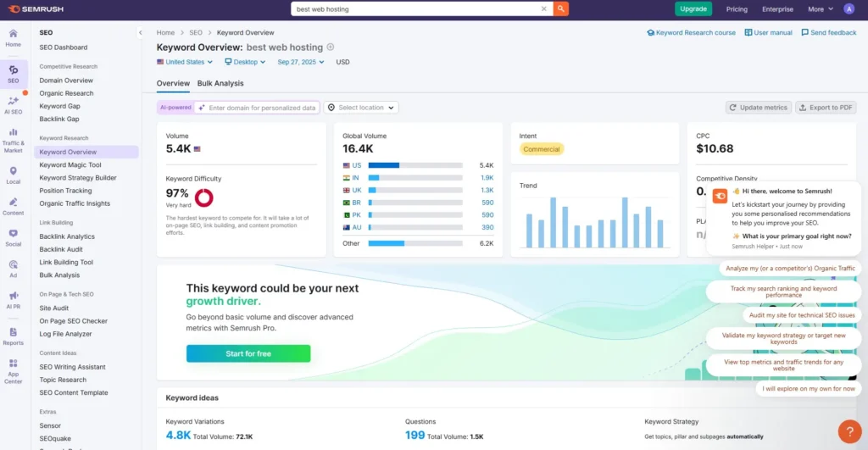Viewport: 868px width, 450px height.
Task: Open the Home sidebar icon
Action: click(14, 38)
